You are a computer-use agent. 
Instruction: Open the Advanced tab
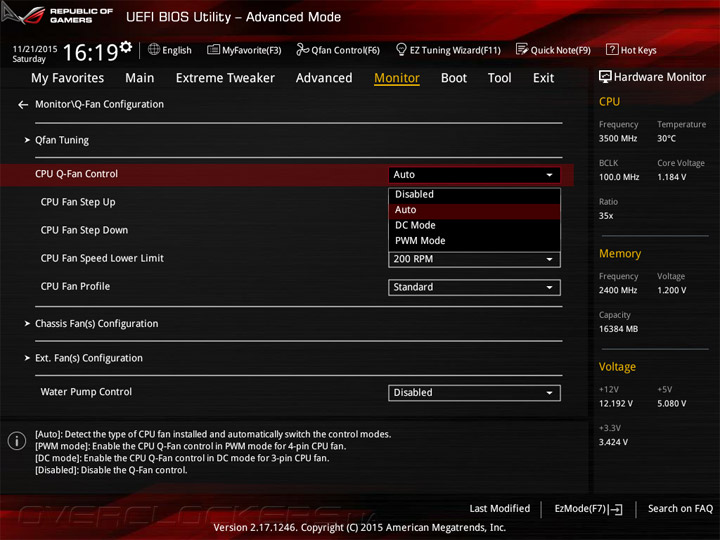[324, 78]
